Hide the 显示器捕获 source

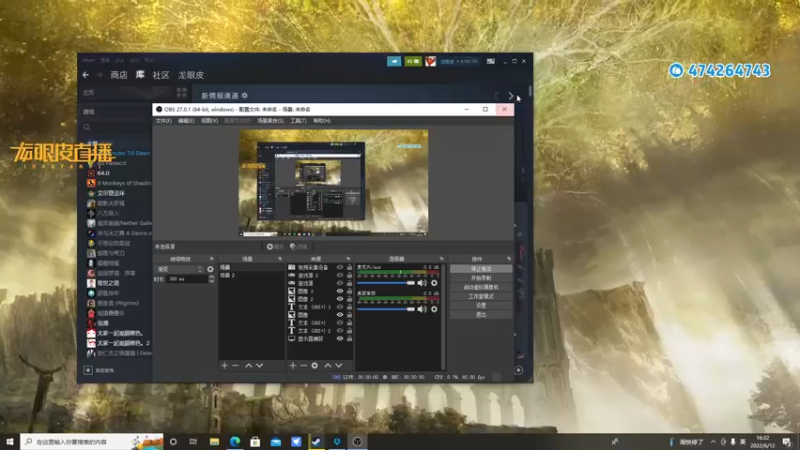coord(340,339)
